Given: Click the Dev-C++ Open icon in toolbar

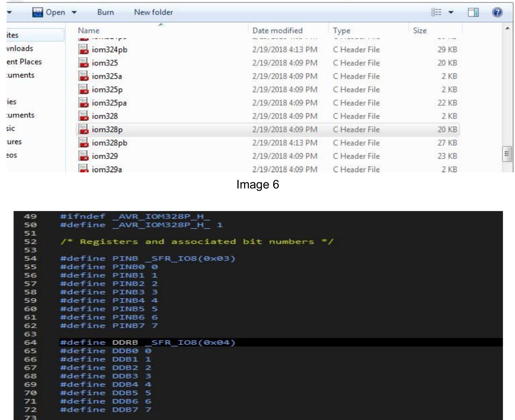Looking at the screenshot, I should (38, 12).
